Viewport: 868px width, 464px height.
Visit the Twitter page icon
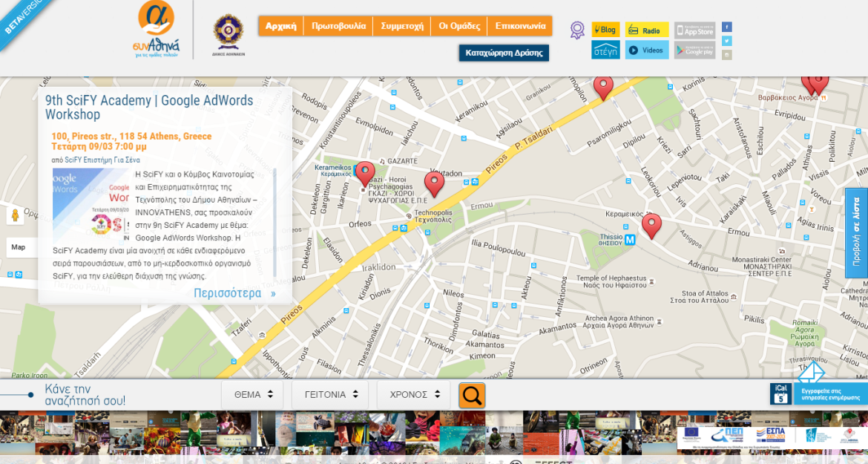click(x=727, y=41)
